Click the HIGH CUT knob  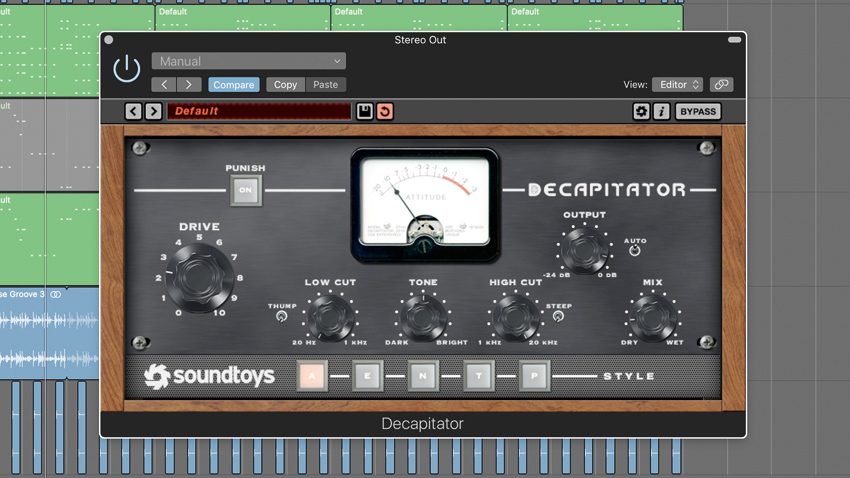(515, 318)
